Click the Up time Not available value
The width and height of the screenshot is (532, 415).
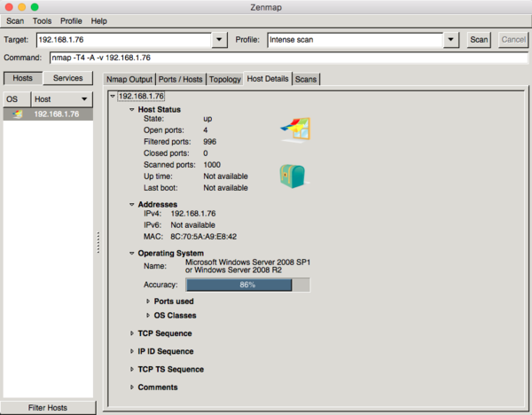tap(225, 176)
